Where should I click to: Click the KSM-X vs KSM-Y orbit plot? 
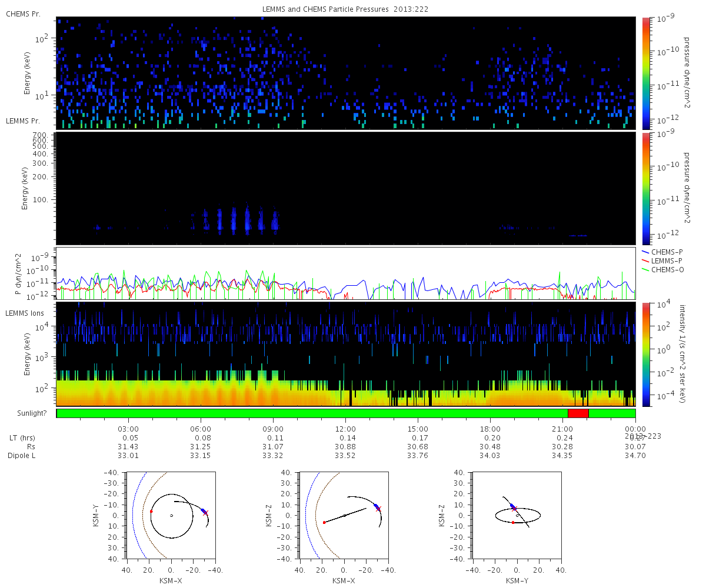click(x=171, y=515)
